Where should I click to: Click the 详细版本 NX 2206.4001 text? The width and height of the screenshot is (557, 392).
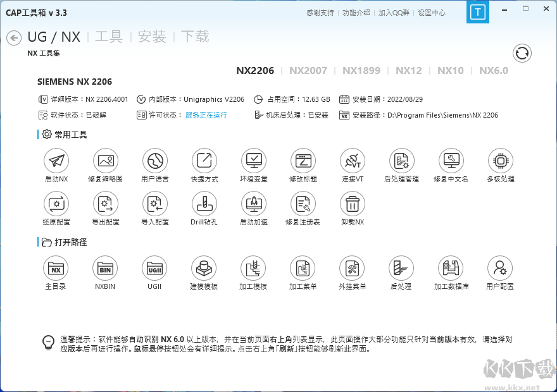(x=89, y=99)
